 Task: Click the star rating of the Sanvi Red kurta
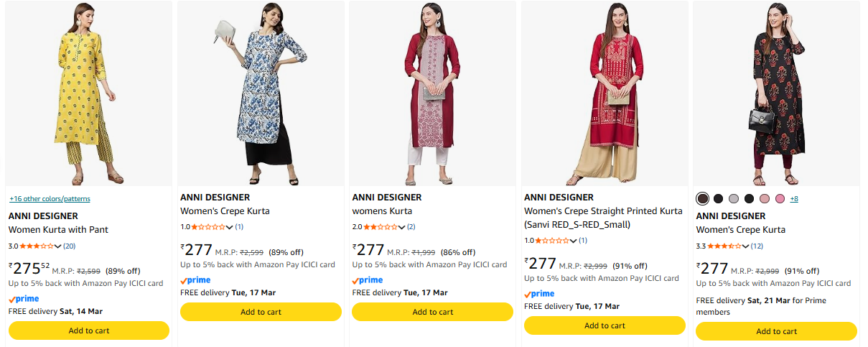click(x=553, y=240)
